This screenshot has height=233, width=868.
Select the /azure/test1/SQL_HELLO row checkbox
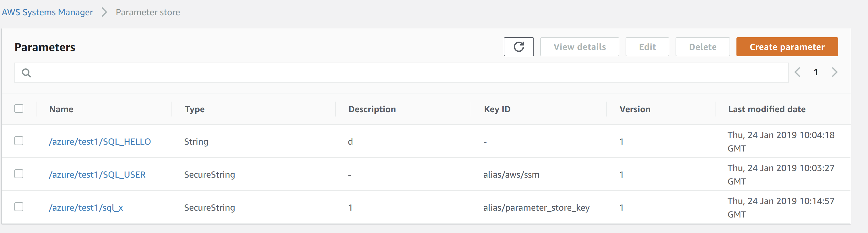pos(19,141)
